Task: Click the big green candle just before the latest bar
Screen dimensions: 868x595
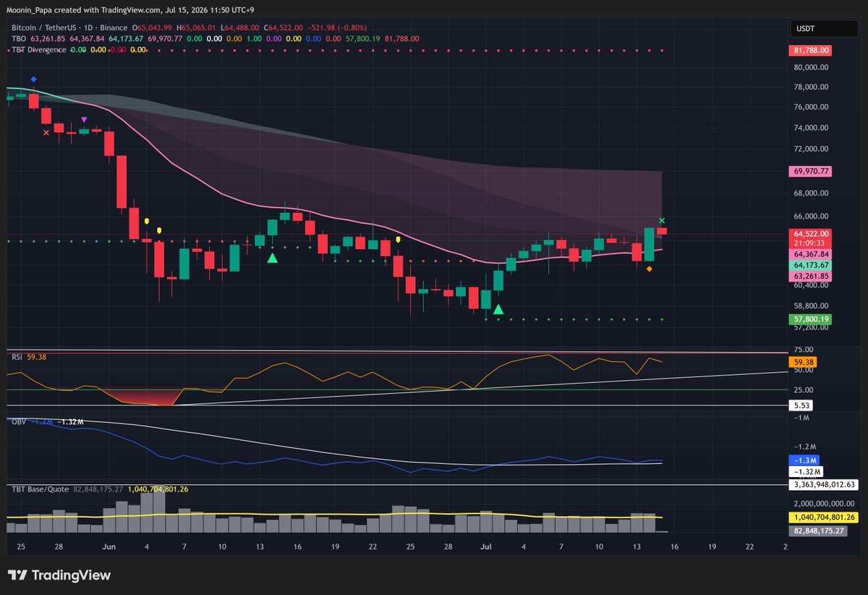Action: click(x=649, y=244)
